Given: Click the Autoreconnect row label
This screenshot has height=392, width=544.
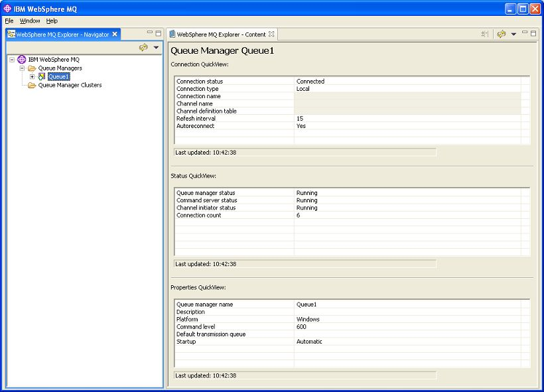Looking at the screenshot, I should coord(195,126).
